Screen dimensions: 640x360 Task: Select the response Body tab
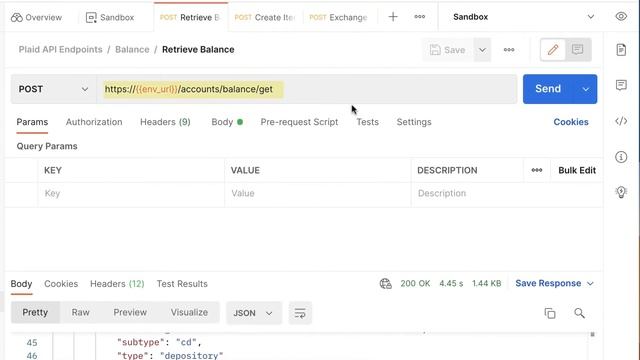coord(21,284)
